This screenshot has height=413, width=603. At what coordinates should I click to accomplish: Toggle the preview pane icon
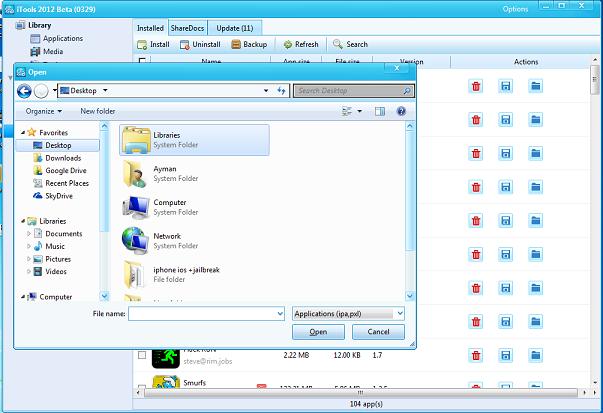click(x=380, y=111)
